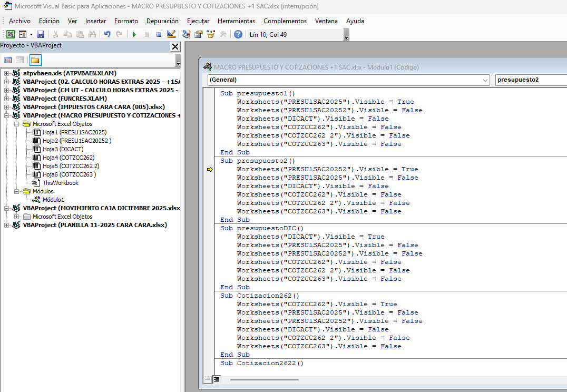
Task: Switch to Microsoft Excel view icon
Action: click(x=11, y=34)
